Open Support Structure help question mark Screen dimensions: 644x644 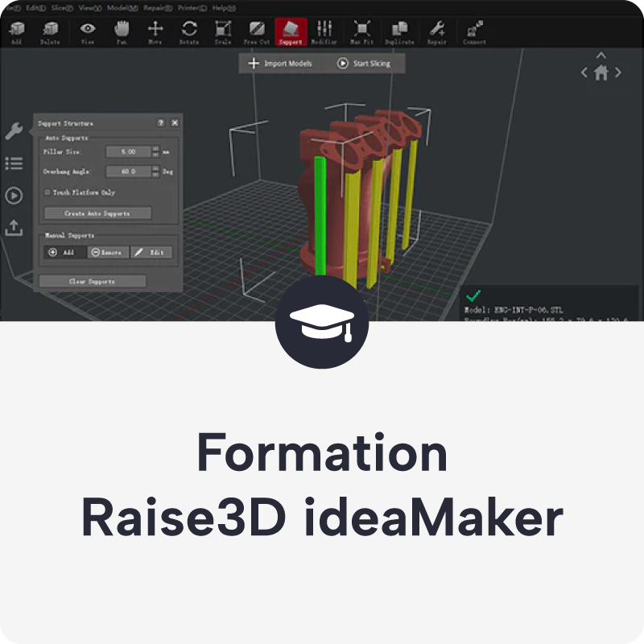(x=161, y=123)
